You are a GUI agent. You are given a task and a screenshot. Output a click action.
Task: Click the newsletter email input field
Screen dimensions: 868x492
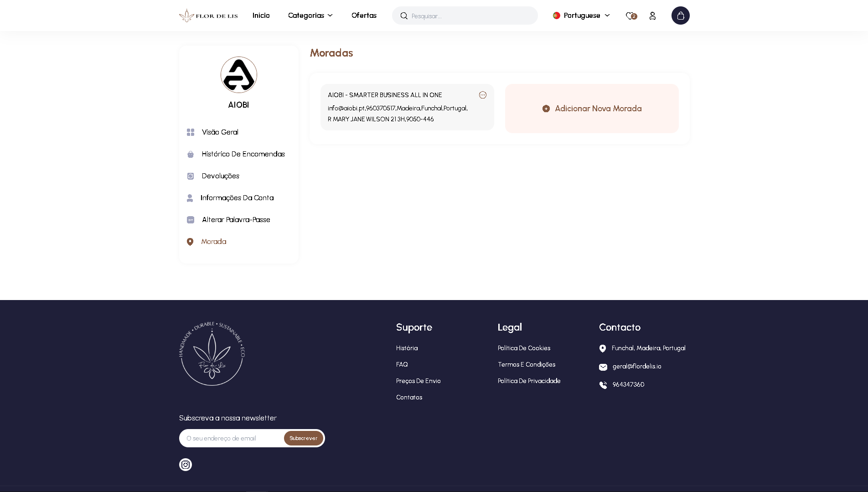230,438
